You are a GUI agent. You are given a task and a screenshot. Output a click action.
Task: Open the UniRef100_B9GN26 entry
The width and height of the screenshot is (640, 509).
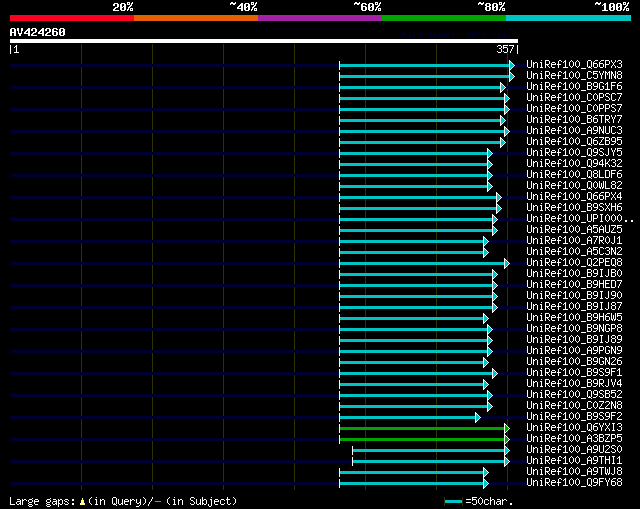point(574,362)
